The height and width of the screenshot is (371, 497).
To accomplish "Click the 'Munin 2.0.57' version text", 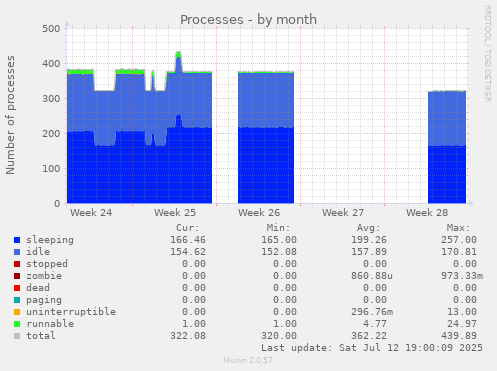I will point(248,360).
